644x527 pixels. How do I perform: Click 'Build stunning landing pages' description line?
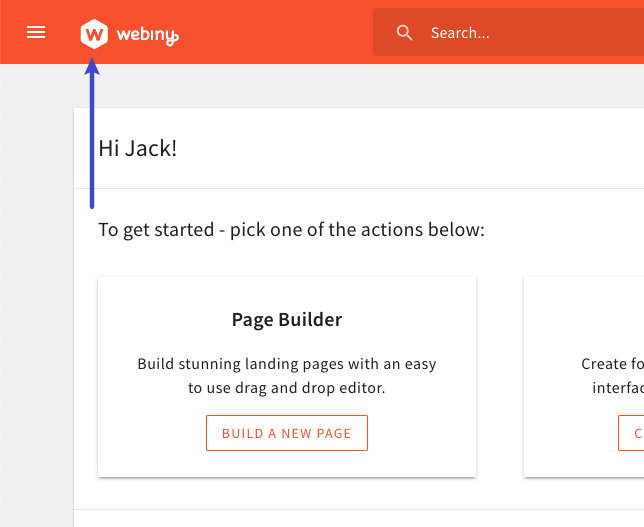click(x=287, y=364)
